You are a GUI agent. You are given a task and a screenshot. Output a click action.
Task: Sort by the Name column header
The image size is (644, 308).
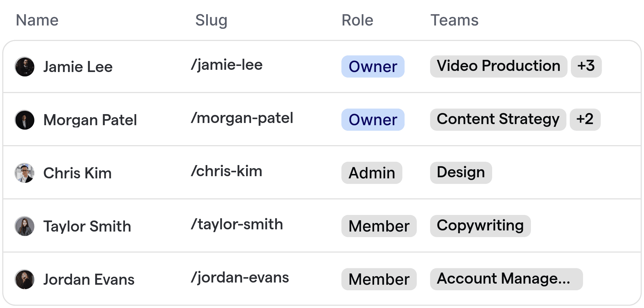coord(37,20)
